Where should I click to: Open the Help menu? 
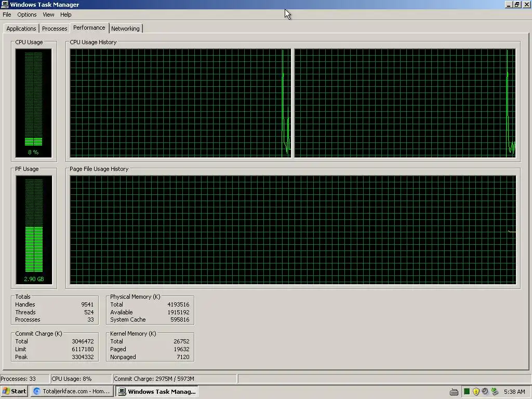(x=66, y=15)
